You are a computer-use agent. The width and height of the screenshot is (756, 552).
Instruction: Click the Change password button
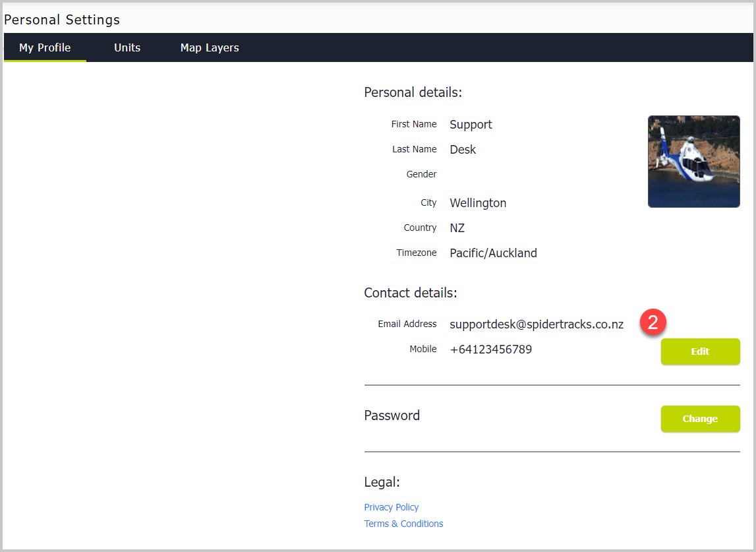[x=700, y=419]
